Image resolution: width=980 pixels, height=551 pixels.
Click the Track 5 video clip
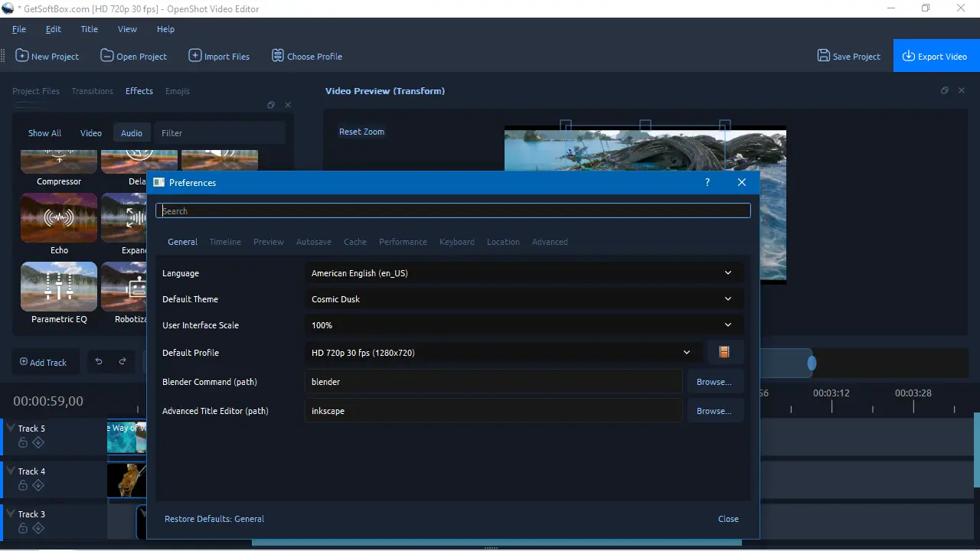(x=126, y=438)
